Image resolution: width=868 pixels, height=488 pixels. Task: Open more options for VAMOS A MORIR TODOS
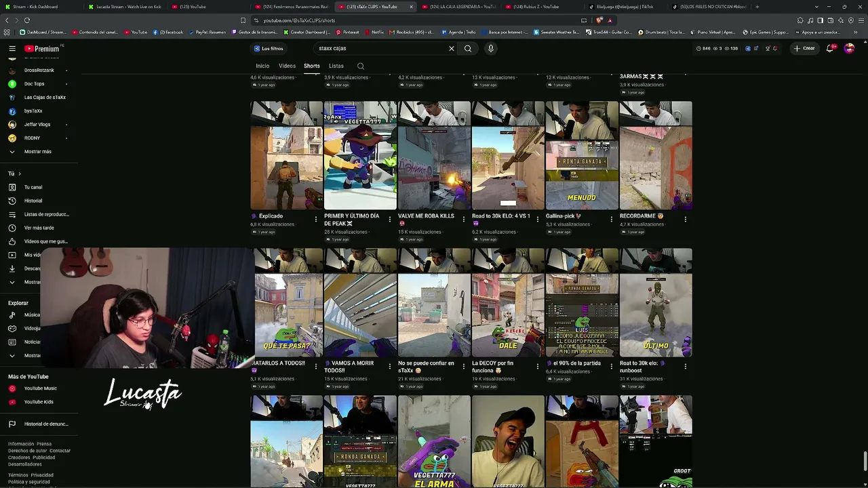point(390,366)
